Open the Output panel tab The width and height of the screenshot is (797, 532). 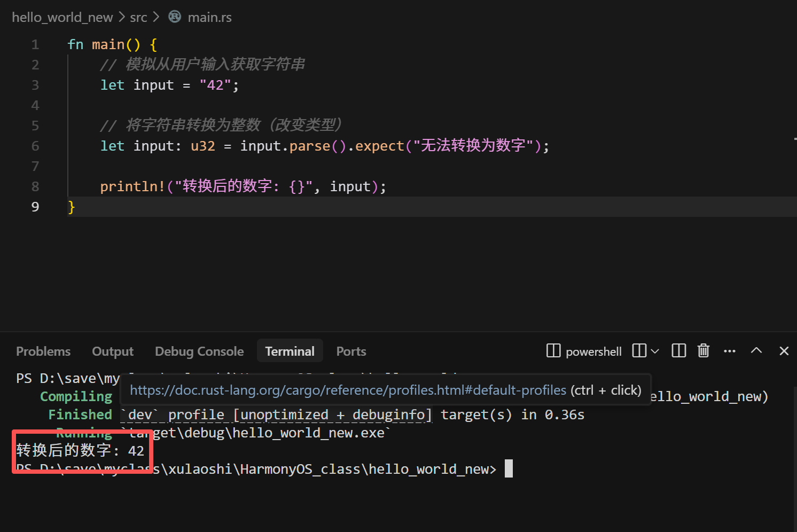tap(113, 351)
